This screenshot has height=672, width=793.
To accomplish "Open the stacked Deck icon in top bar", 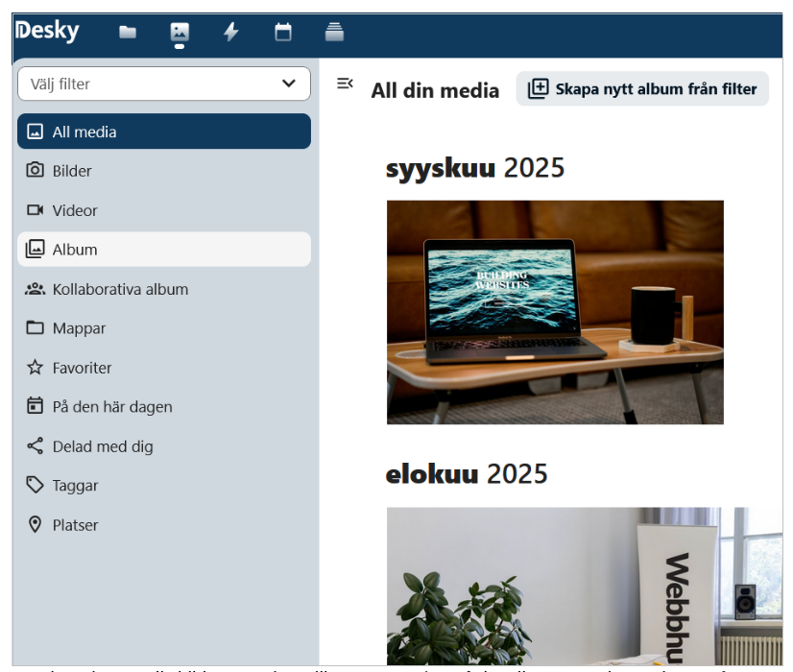I will click(334, 33).
